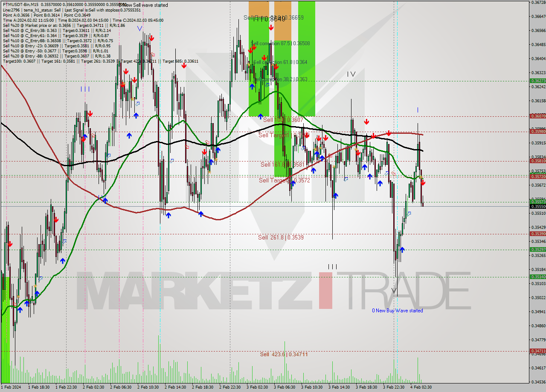Viewport: 546px width, 392px height.
Task: Click the '4 Feb 02:30' time axis label
Action: [421, 387]
